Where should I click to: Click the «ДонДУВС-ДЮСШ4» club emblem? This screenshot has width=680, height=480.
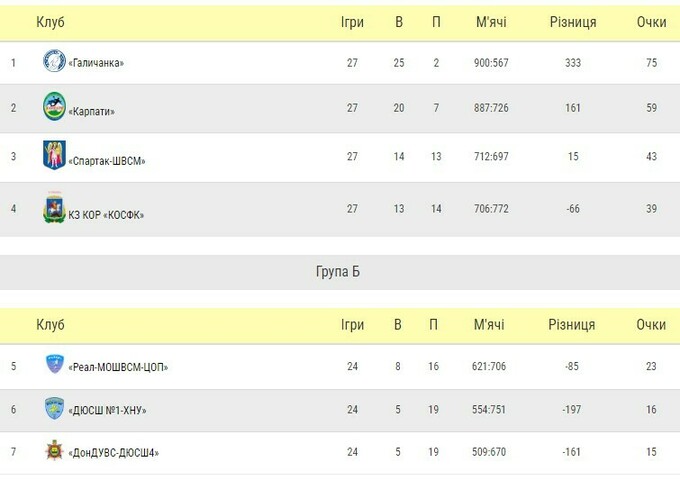click(x=54, y=452)
